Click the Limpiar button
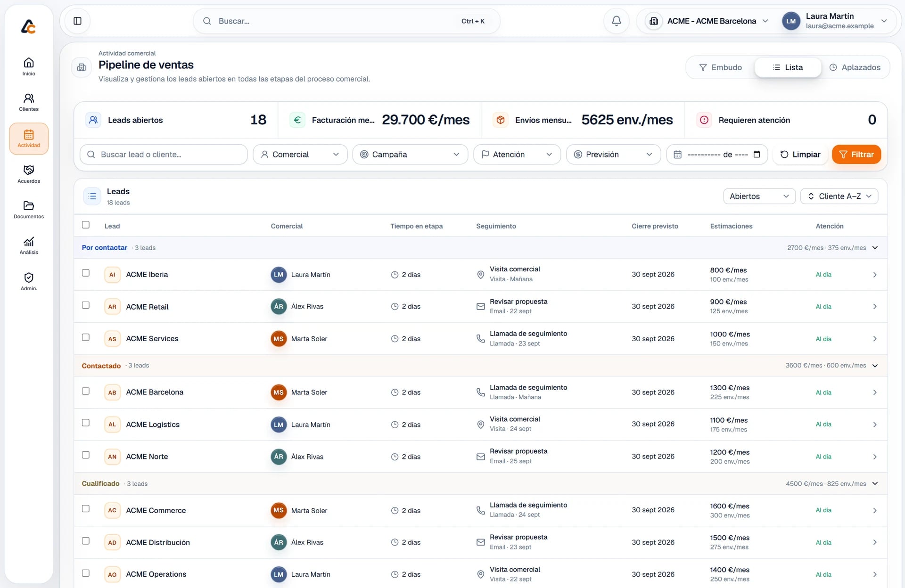Screen dimensions: 905x588 [x=800, y=154]
